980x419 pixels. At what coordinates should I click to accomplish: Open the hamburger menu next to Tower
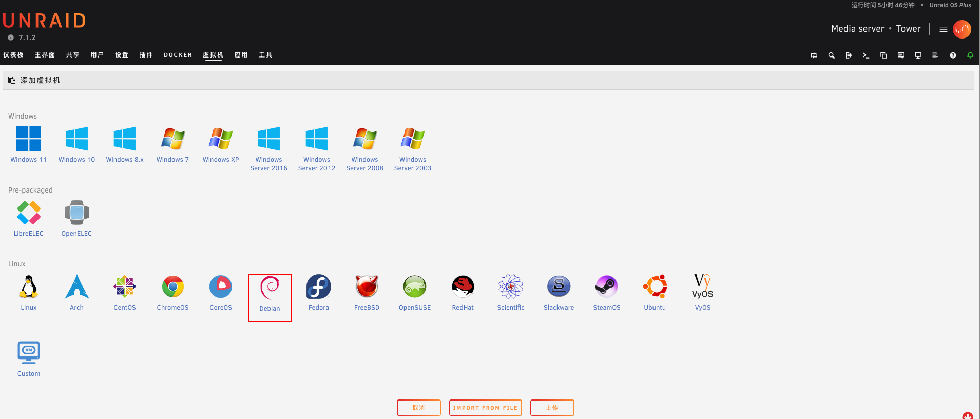944,29
